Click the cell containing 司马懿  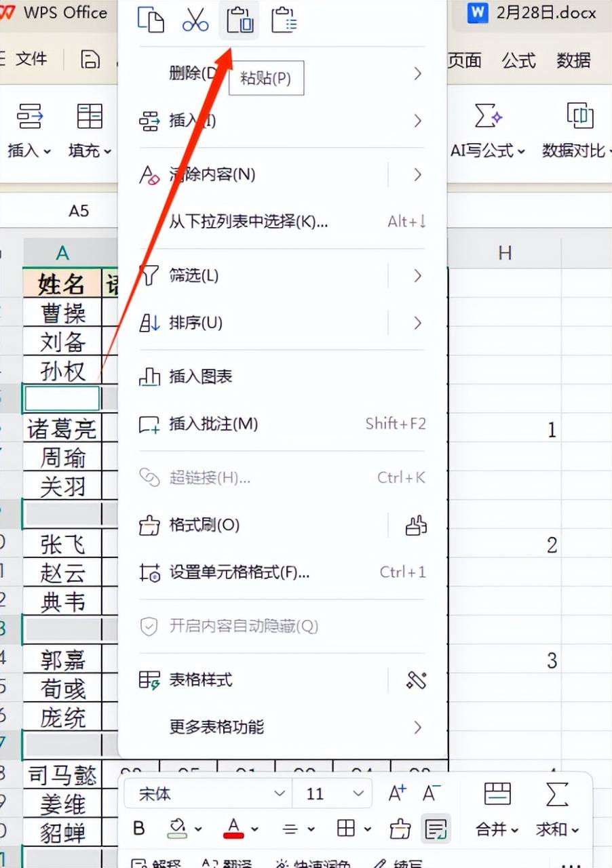pyautogui.click(x=62, y=774)
